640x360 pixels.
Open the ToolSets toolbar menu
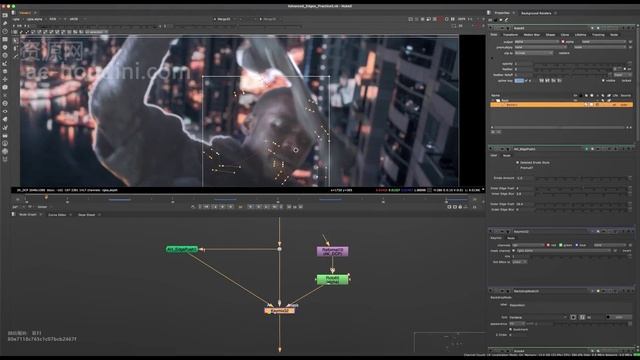click(x=5, y=127)
